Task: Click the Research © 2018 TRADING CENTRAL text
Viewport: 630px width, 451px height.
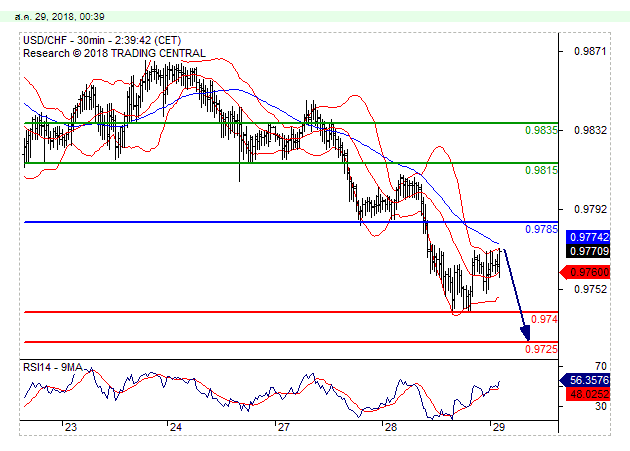Action: pos(114,53)
